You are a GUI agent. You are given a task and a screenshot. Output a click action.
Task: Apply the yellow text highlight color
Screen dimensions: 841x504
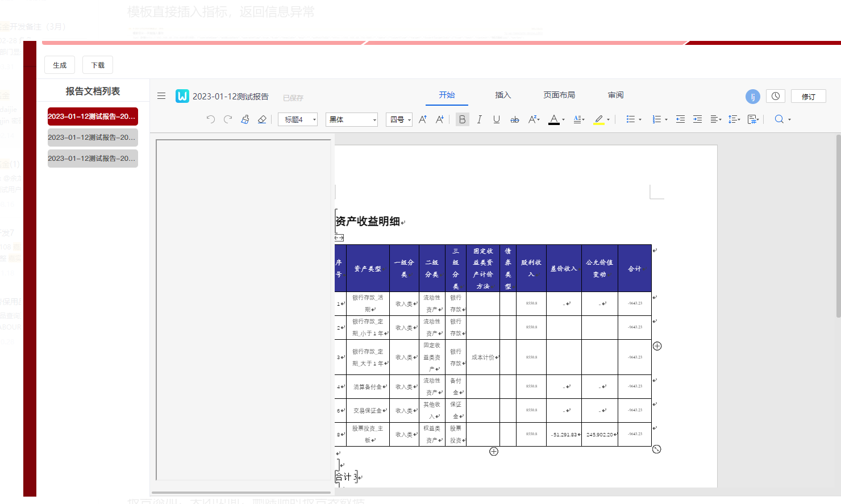click(599, 119)
